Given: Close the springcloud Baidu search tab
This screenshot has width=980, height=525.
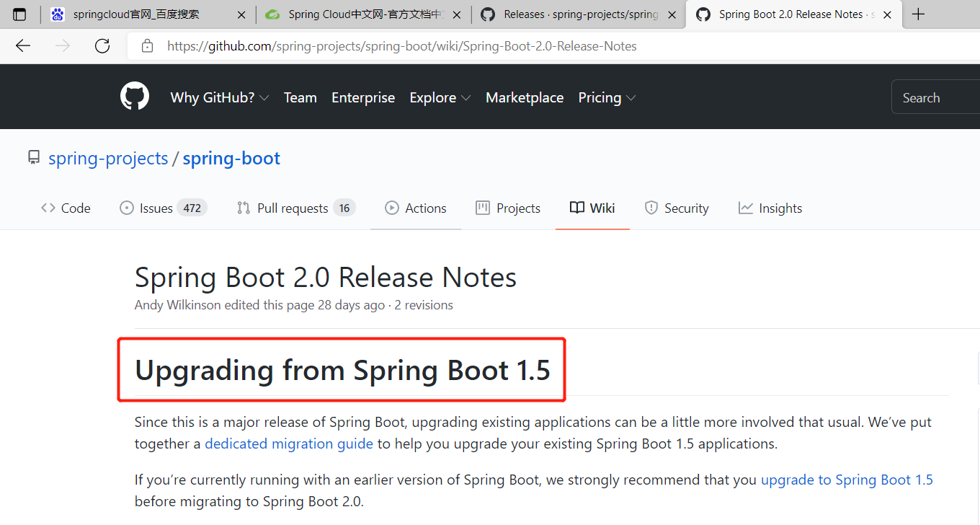Looking at the screenshot, I should point(241,14).
